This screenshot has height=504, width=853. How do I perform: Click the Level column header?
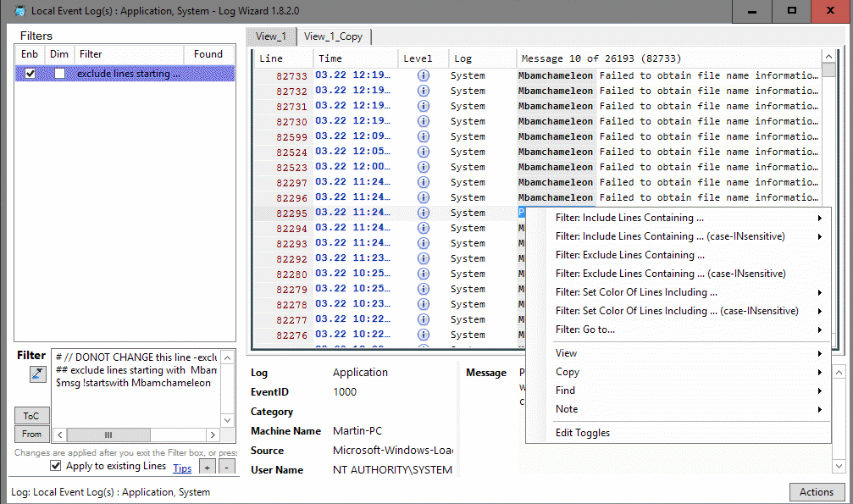point(424,58)
